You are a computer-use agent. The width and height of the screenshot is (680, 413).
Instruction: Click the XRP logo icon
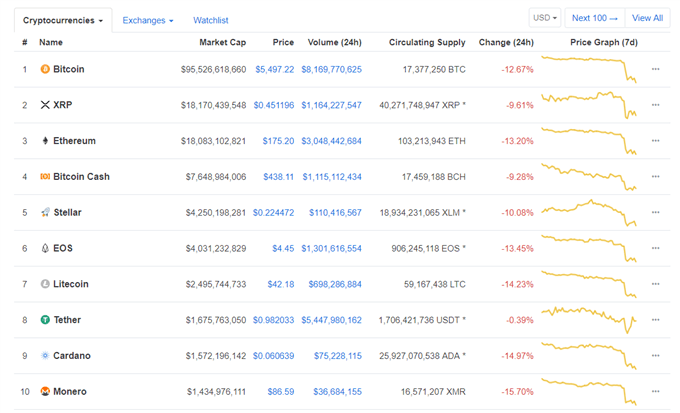click(45, 105)
